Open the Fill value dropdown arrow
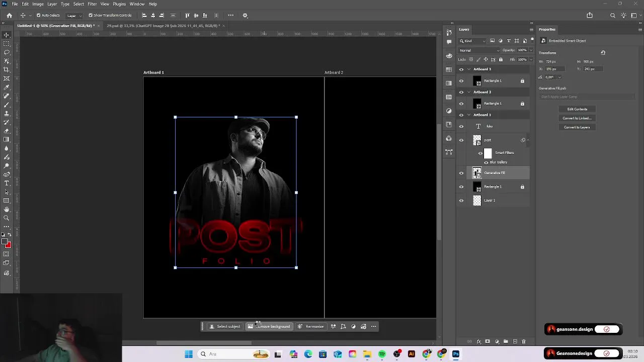This screenshot has height=362, width=644. (x=531, y=59)
